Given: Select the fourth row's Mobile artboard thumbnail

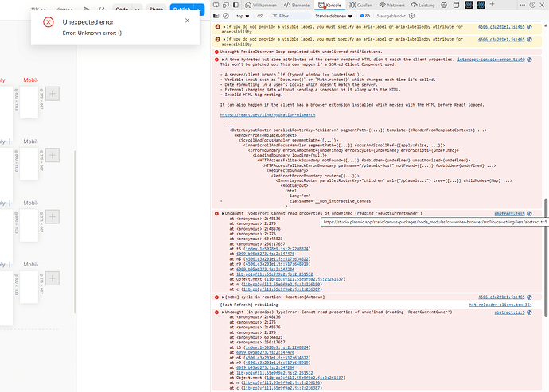Looking at the screenshot, I should click(29, 287).
